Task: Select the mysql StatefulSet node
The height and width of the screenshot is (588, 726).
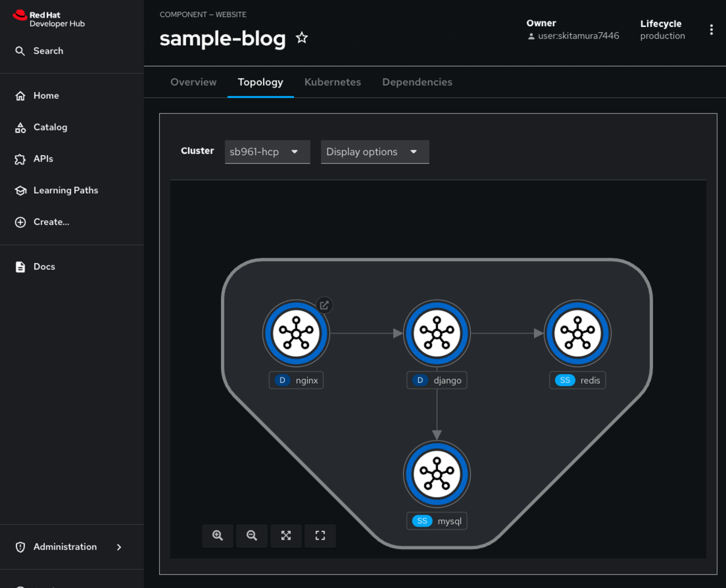Action: [x=437, y=475]
